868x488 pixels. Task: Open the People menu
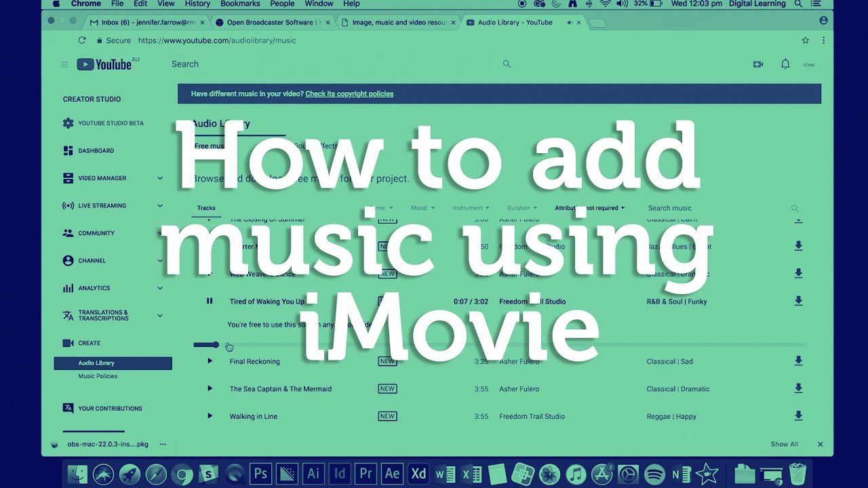[x=282, y=4]
